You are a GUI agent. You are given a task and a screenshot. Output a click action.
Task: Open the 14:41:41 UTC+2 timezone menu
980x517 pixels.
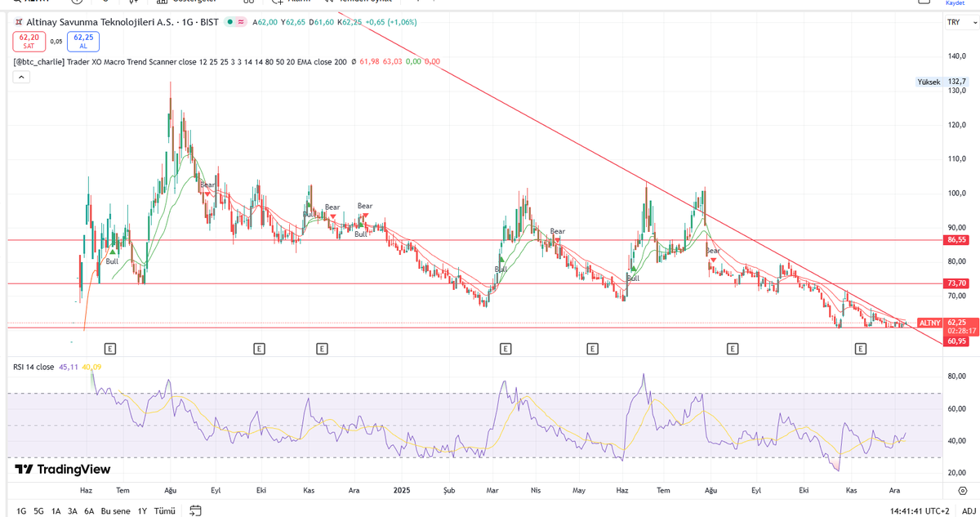pos(920,510)
